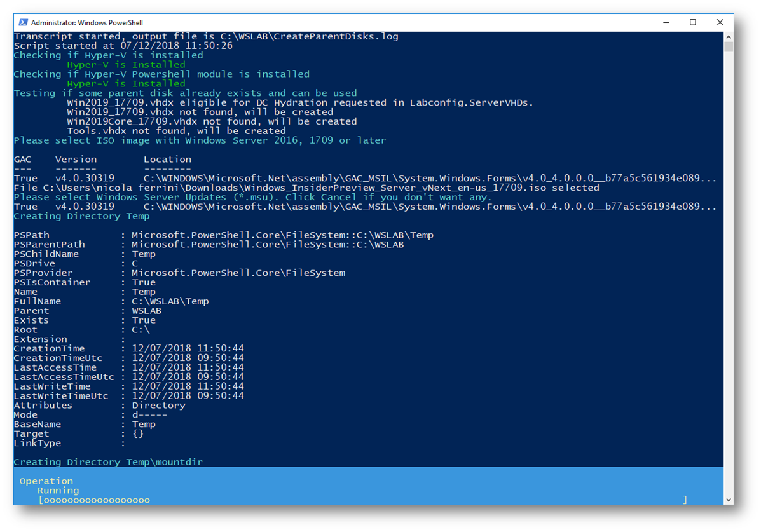The height and width of the screenshot is (532, 761).
Task: Click the 'Attributes : Directory' row
Action: pyautogui.click(x=99, y=406)
